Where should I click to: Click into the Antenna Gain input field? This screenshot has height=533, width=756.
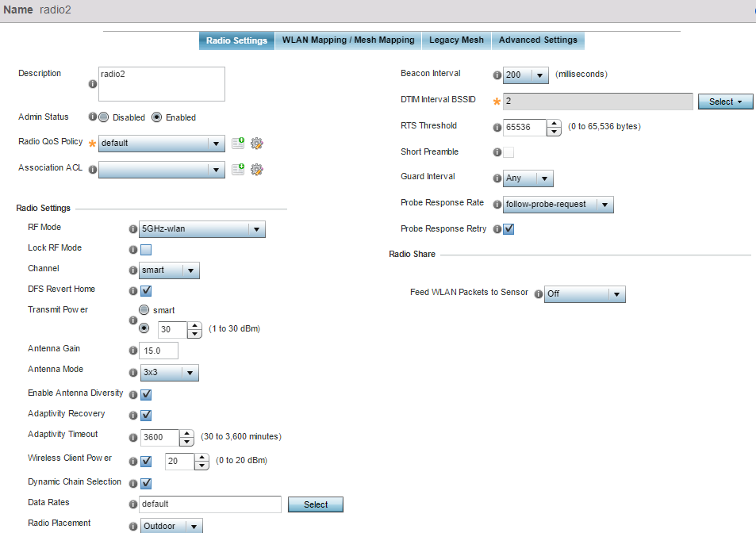[158, 351]
